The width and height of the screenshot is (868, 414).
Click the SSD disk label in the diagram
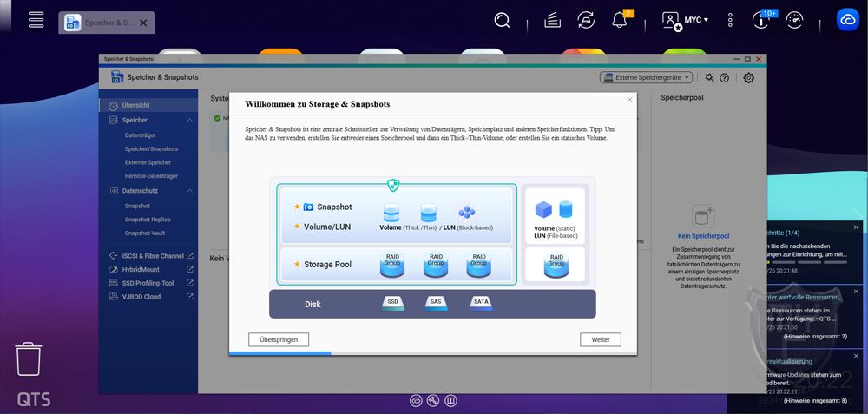(392, 303)
